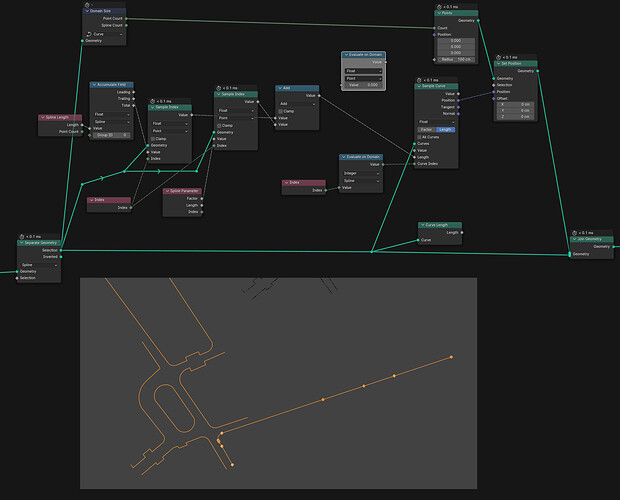Open the Integer data type dropdown in Evaluate on Domain

click(x=361, y=173)
